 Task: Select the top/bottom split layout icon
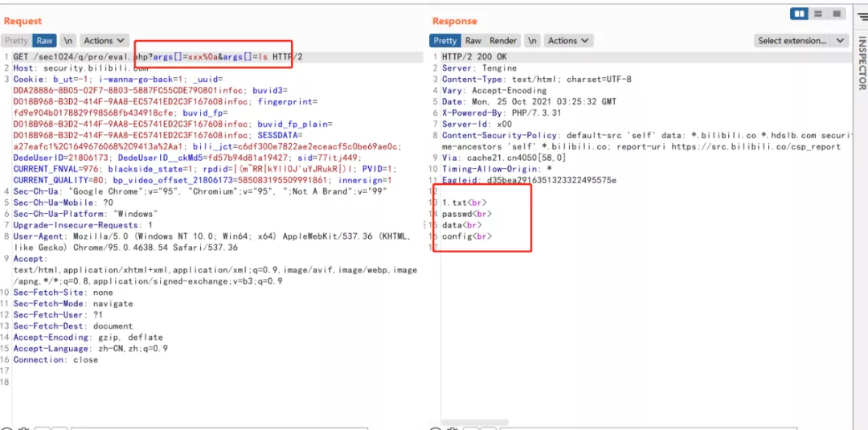[x=817, y=14]
